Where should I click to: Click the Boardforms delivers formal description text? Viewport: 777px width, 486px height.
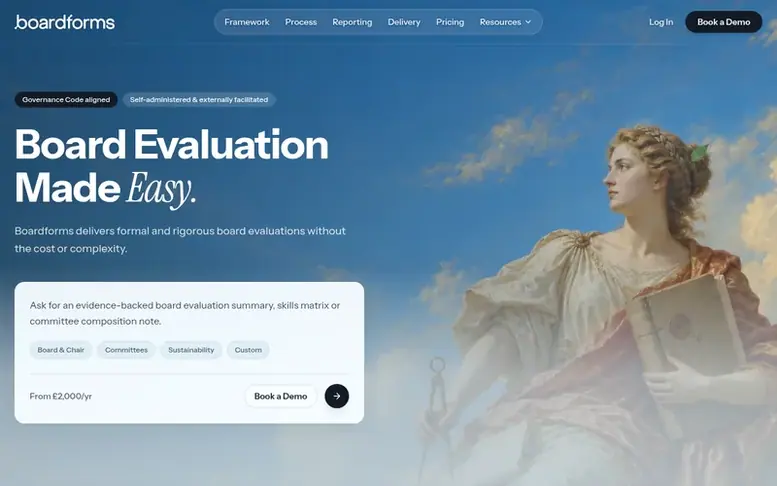pos(180,240)
